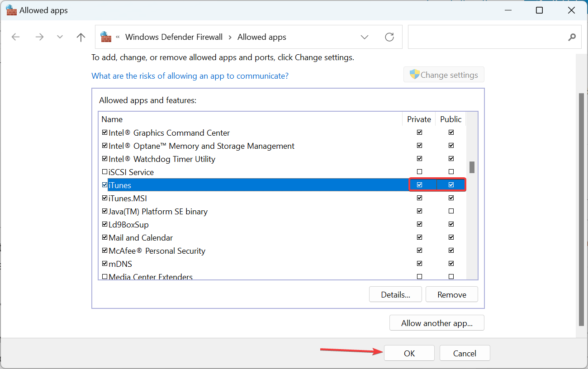Select the mDNS row
The image size is (588, 369).
click(282, 264)
